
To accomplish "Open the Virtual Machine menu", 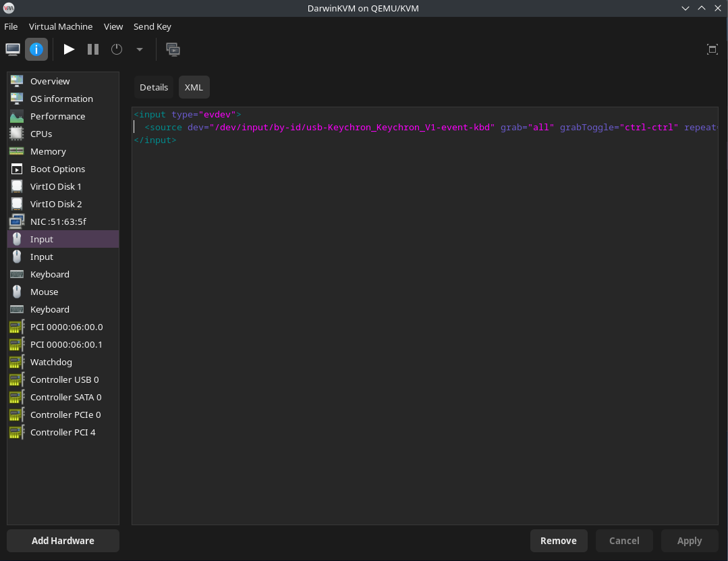I will 61,26.
